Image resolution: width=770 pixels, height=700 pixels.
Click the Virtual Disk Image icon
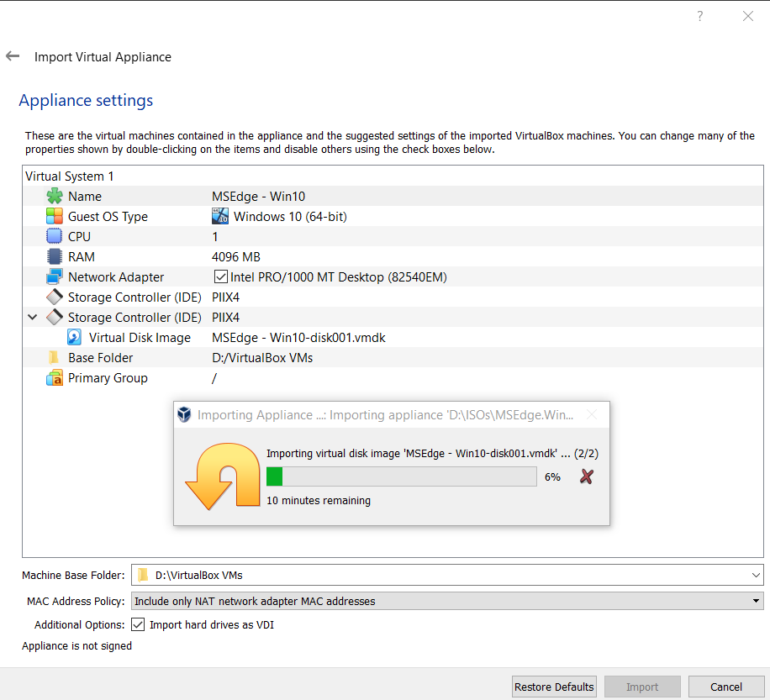coord(75,338)
